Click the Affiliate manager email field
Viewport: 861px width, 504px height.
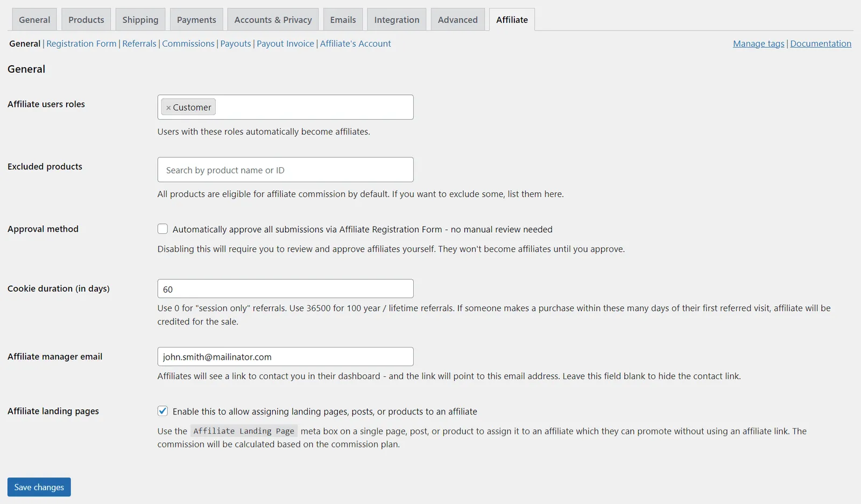[x=285, y=357]
